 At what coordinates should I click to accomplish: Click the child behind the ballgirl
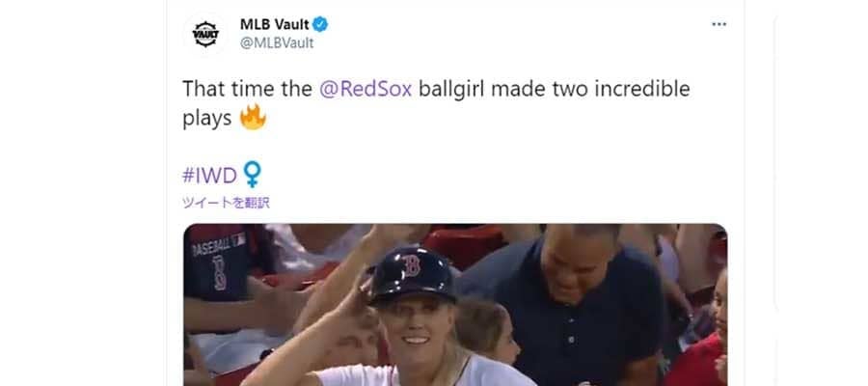(x=486, y=331)
